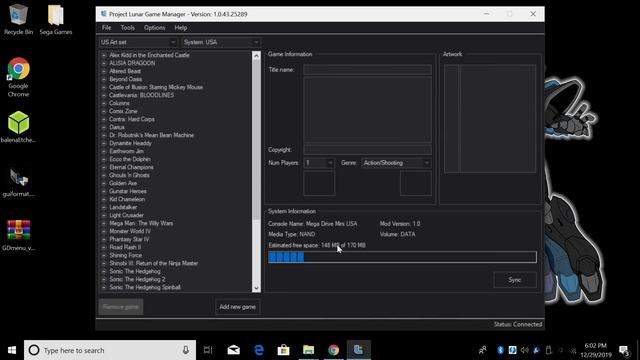Select Castlevania: BLOODLINES in the list
This screenshot has height=360, width=640.
[141, 95]
